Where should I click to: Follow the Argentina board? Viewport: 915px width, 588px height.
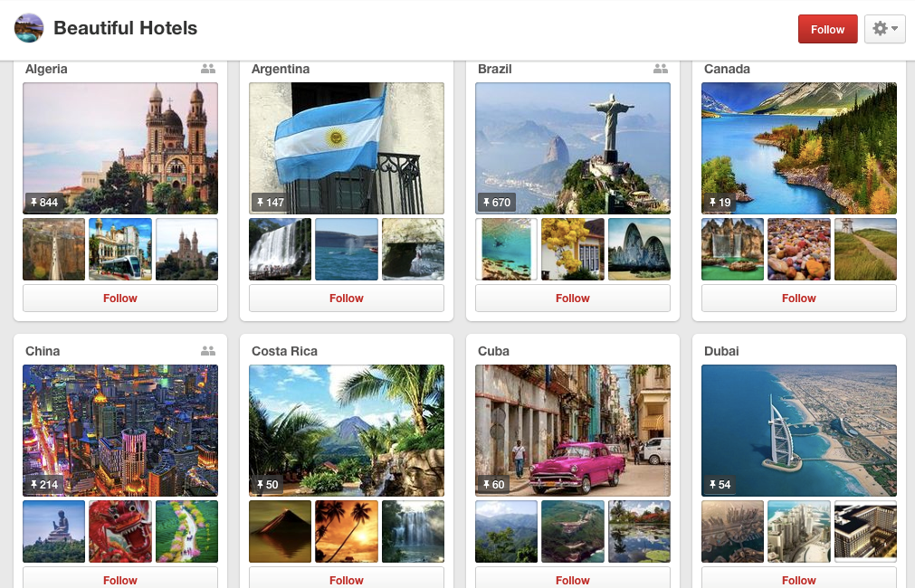[x=347, y=299]
